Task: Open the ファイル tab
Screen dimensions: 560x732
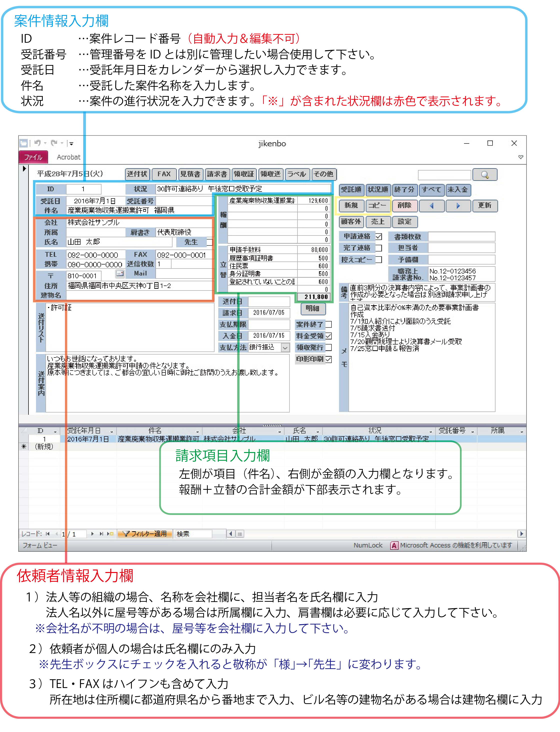Action: [x=33, y=157]
